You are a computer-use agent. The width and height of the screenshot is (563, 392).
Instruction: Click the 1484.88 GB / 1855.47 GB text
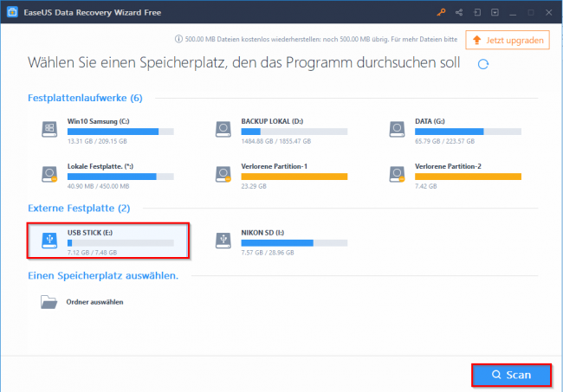pos(276,141)
